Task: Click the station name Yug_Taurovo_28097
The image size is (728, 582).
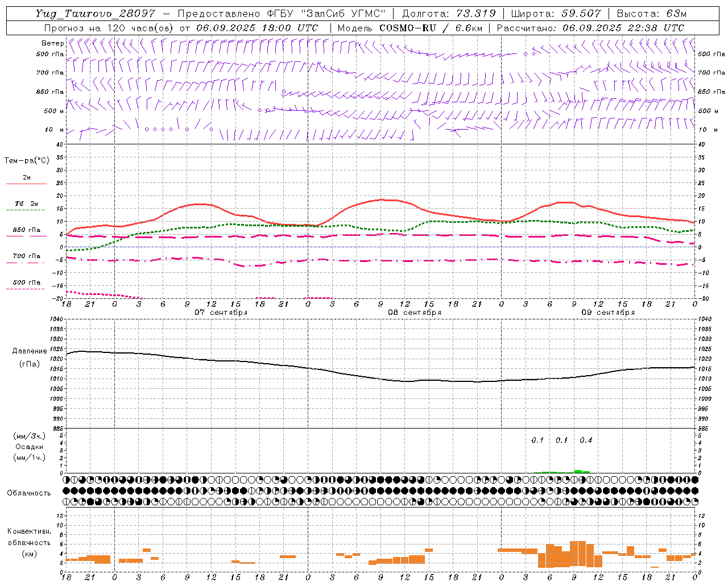Action: tap(94, 14)
